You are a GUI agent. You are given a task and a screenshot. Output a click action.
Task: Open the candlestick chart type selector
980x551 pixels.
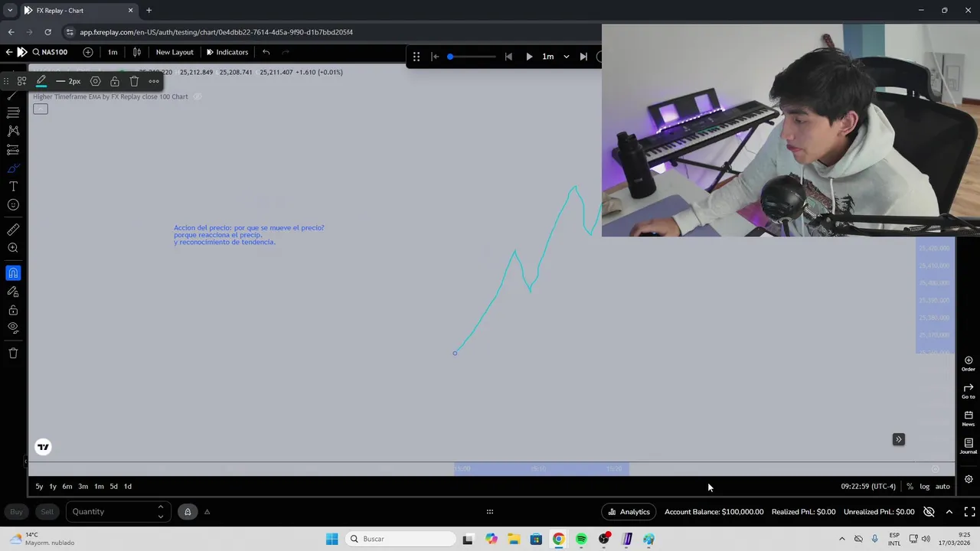[x=137, y=52]
